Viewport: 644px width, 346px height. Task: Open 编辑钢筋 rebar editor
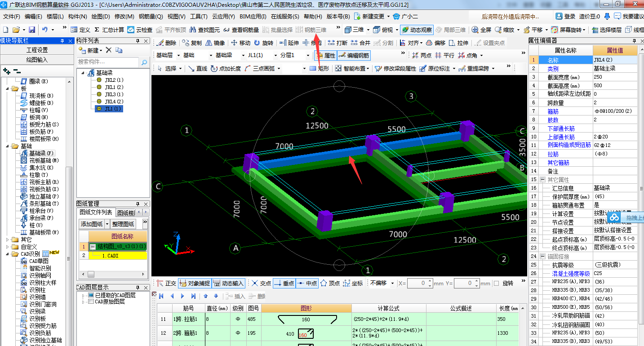point(354,56)
